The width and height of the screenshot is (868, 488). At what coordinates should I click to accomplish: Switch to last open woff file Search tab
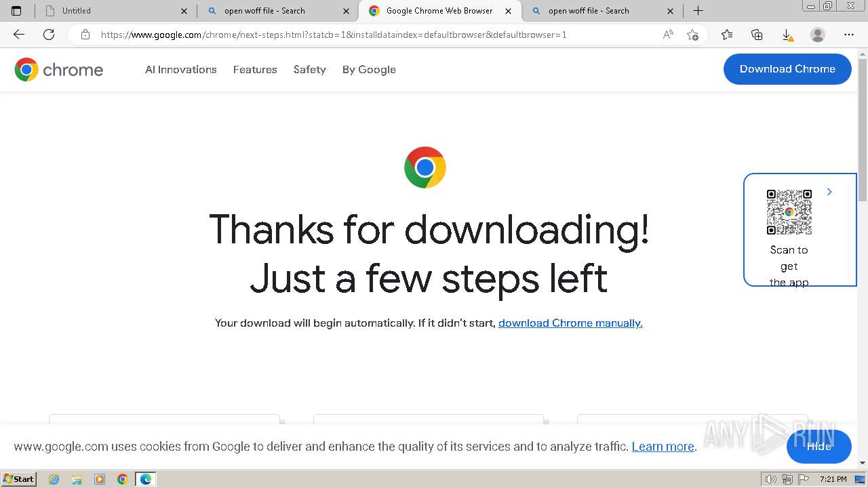click(x=602, y=11)
